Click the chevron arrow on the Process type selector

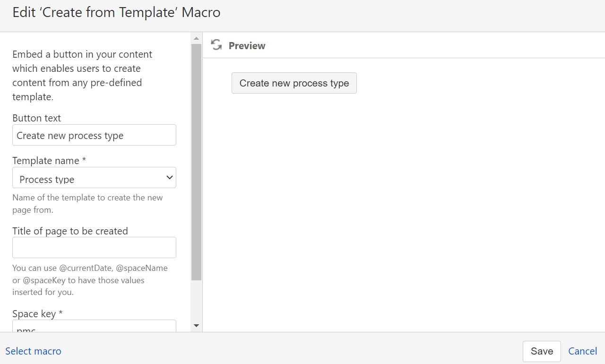click(x=169, y=178)
